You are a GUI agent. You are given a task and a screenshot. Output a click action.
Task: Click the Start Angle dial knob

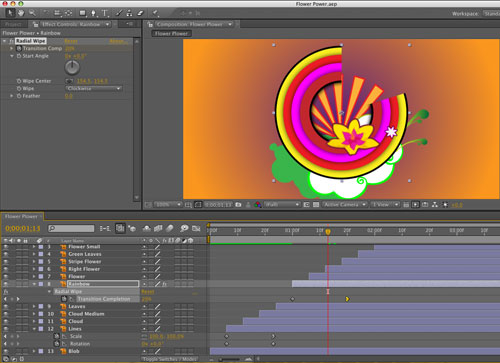click(72, 68)
